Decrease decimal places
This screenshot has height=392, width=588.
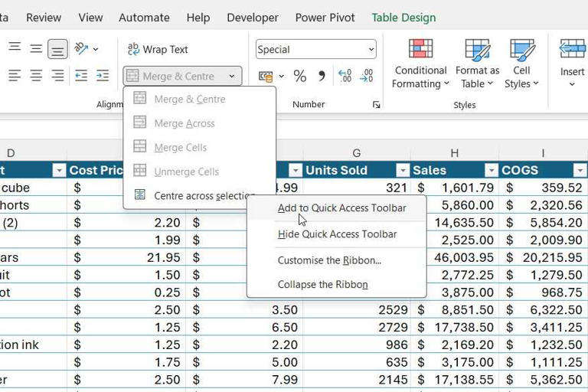click(366, 76)
